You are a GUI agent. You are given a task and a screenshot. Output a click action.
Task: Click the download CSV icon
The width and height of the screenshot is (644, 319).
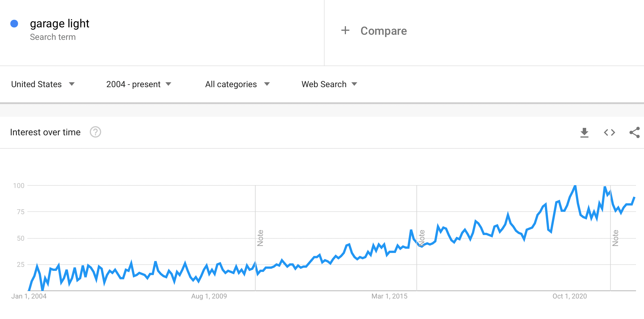(584, 132)
